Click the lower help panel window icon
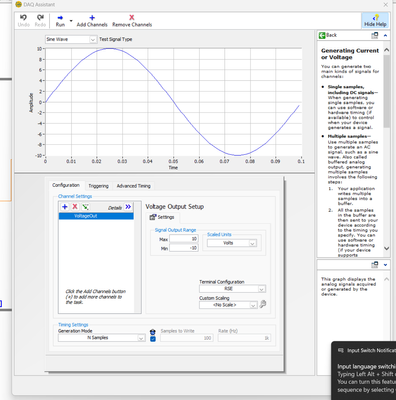This screenshot has height=400, width=396. (375, 265)
